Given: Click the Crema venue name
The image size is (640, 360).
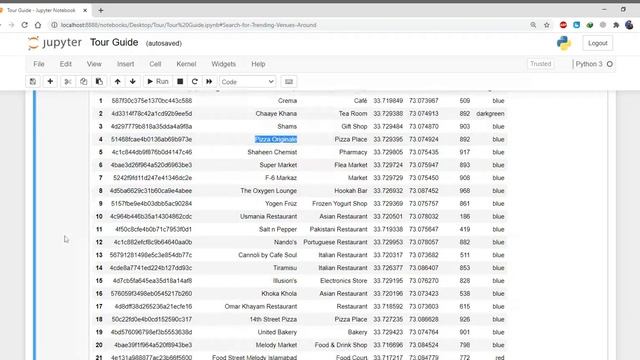Looking at the screenshot, I should (x=287, y=100).
